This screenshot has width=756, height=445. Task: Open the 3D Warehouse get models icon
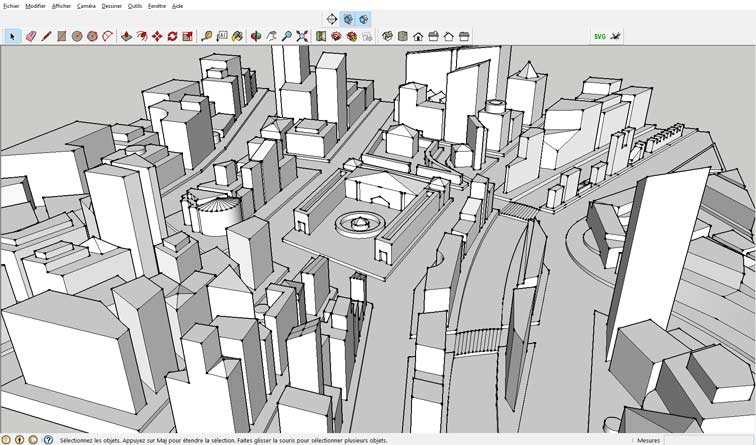tap(336, 36)
